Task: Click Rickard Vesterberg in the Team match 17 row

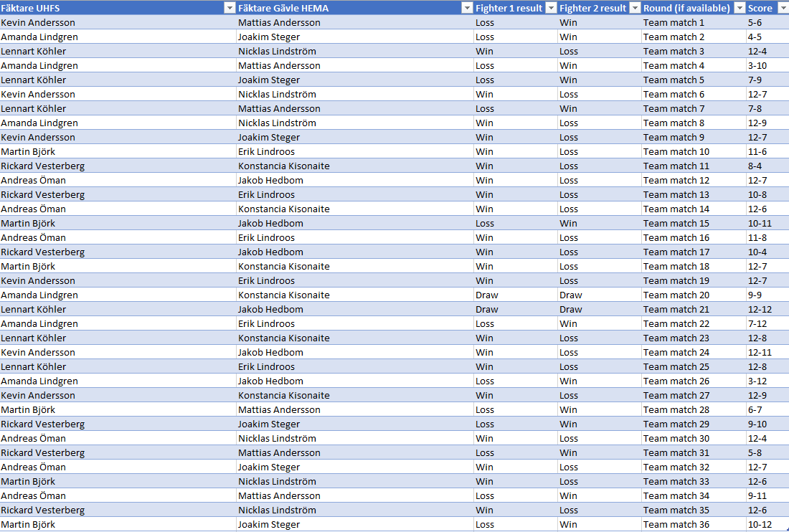Action: [x=118, y=252]
